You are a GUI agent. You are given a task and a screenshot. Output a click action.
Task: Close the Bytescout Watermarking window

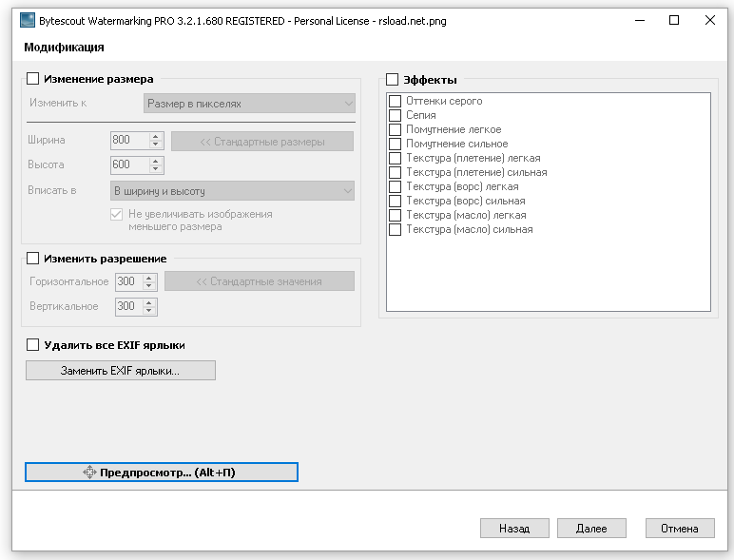(710, 21)
